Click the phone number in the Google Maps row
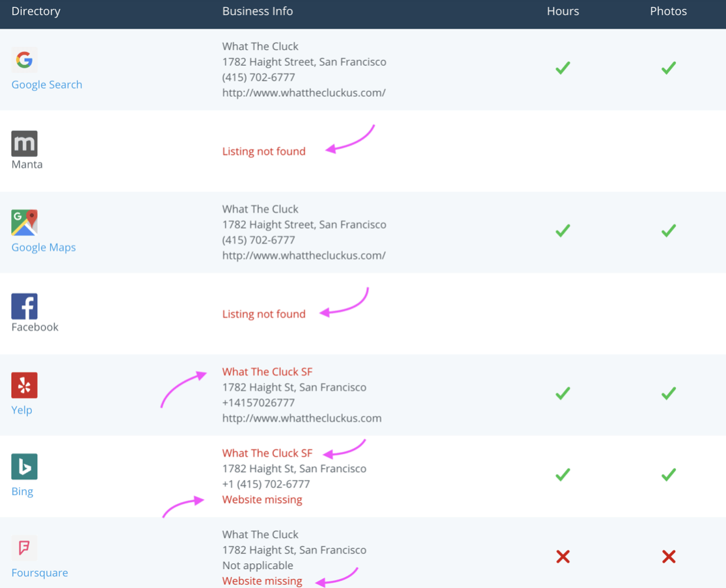This screenshot has height=588, width=726. pos(258,240)
